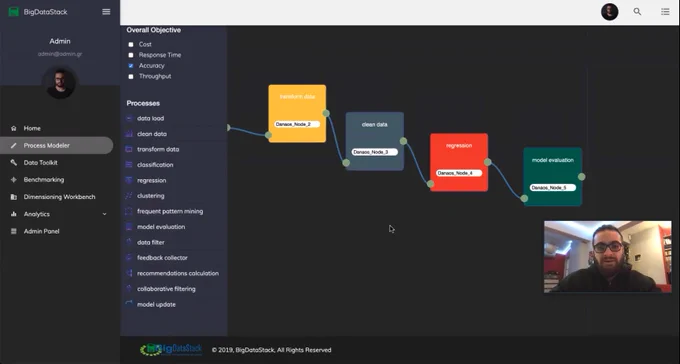Click the Admin profile name

coord(60,41)
